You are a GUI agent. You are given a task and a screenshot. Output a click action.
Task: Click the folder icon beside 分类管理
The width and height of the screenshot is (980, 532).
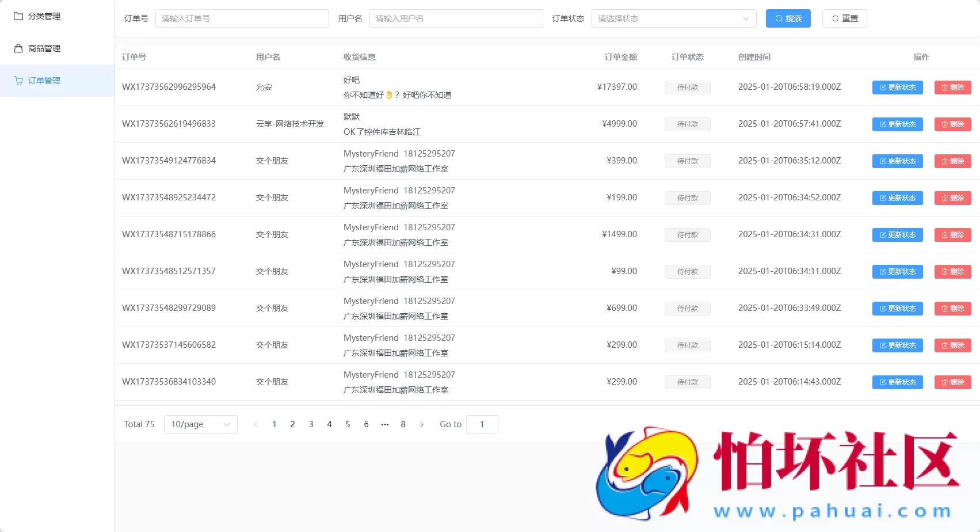click(18, 16)
